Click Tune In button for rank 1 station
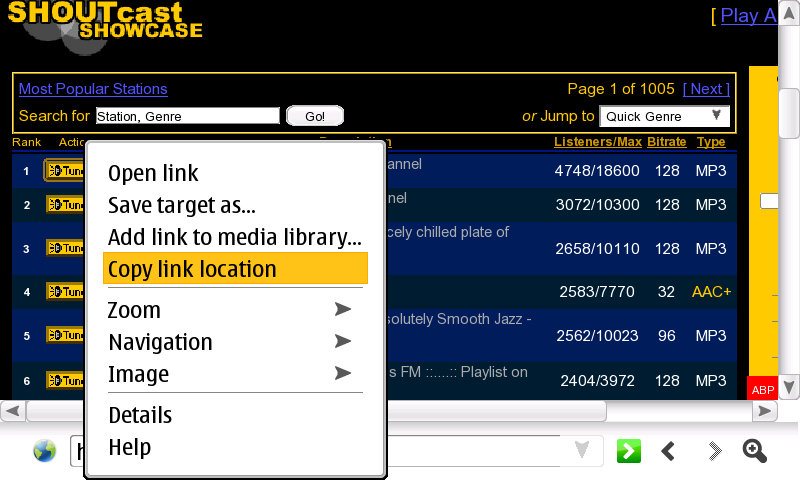Image resolution: width=800 pixels, height=480 pixels. 64,171
